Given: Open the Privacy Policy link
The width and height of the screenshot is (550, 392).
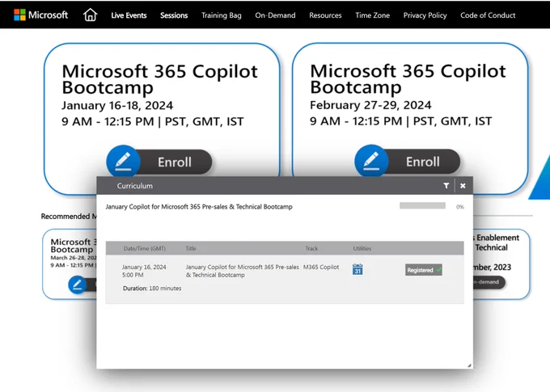Looking at the screenshot, I should pos(425,15).
